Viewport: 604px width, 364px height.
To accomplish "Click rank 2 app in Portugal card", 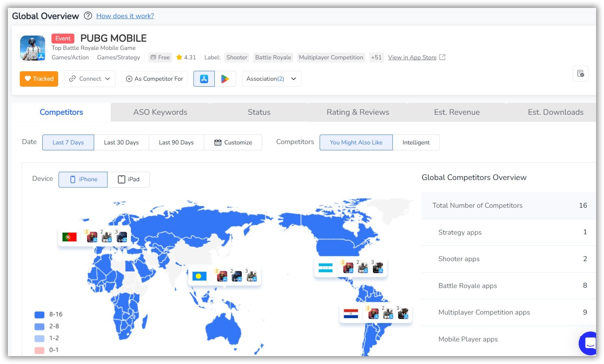I will click(x=107, y=237).
